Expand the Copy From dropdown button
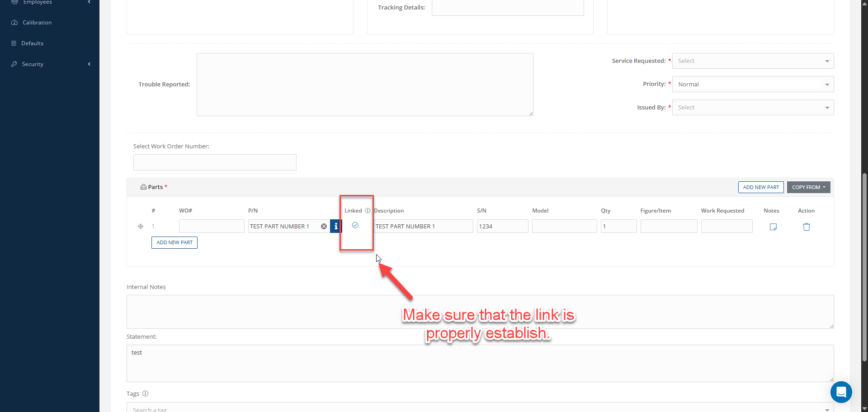This screenshot has height=412, width=868. coord(808,187)
